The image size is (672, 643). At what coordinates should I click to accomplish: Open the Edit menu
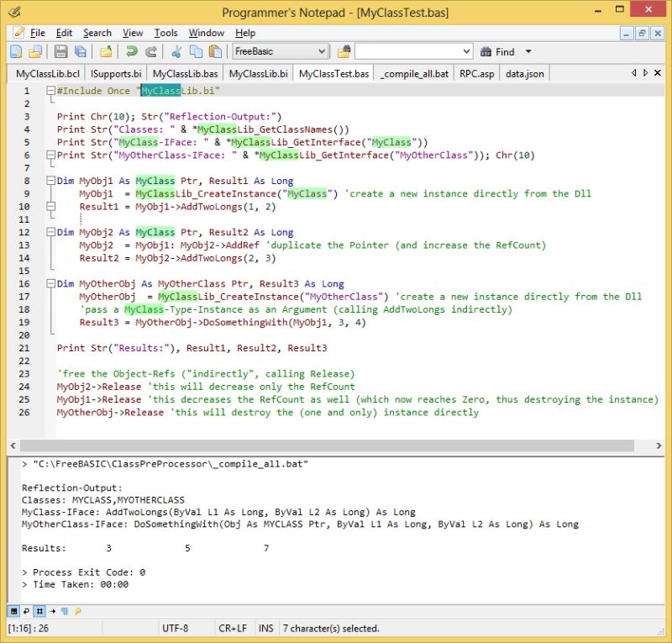pyautogui.click(x=64, y=33)
